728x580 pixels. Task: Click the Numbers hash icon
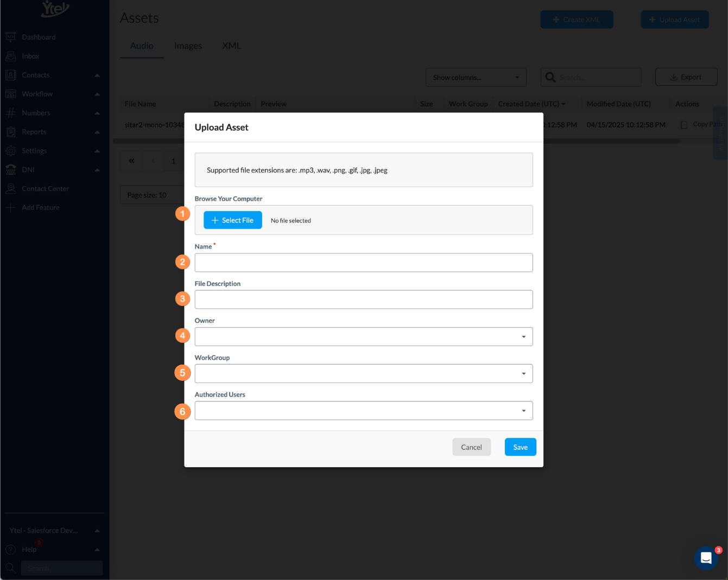(x=10, y=113)
